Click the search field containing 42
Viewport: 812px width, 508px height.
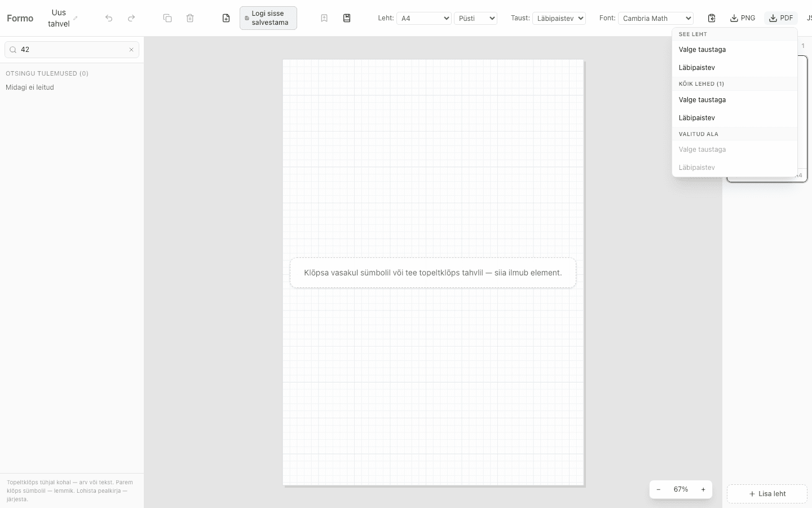point(72,50)
